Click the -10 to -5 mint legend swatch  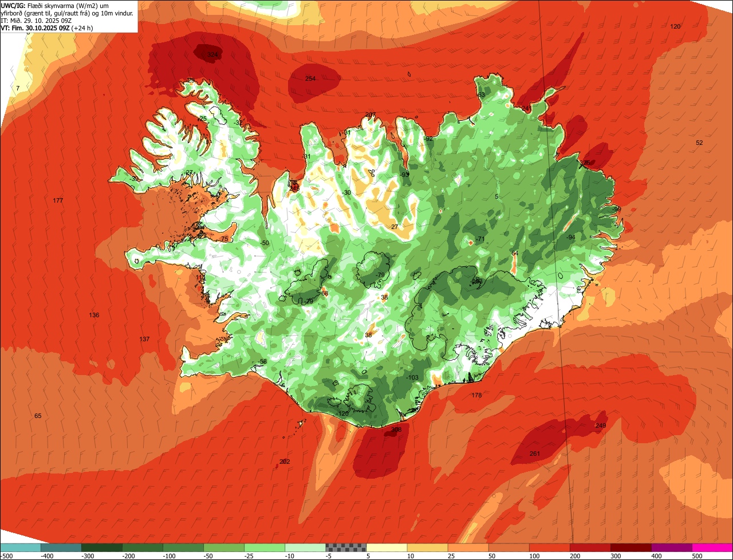tap(305, 547)
